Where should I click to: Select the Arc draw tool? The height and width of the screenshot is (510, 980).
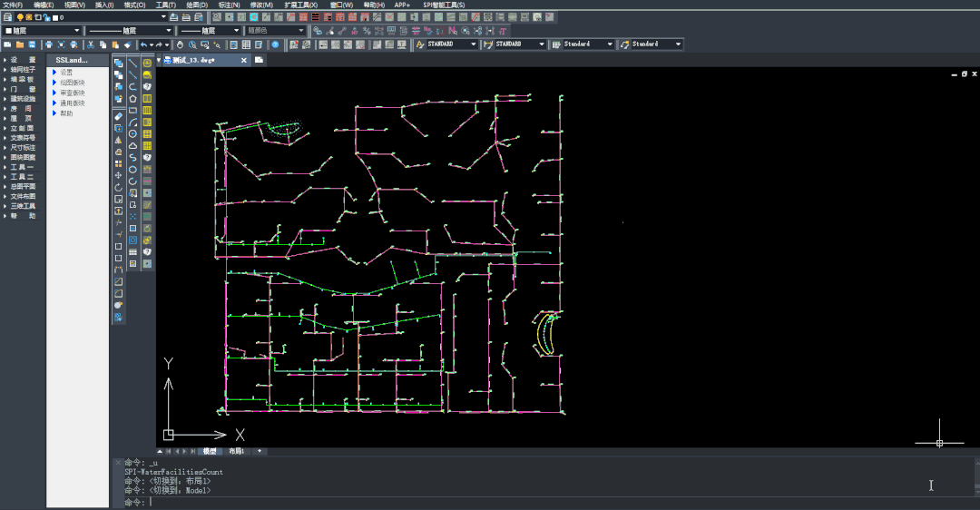click(132, 123)
